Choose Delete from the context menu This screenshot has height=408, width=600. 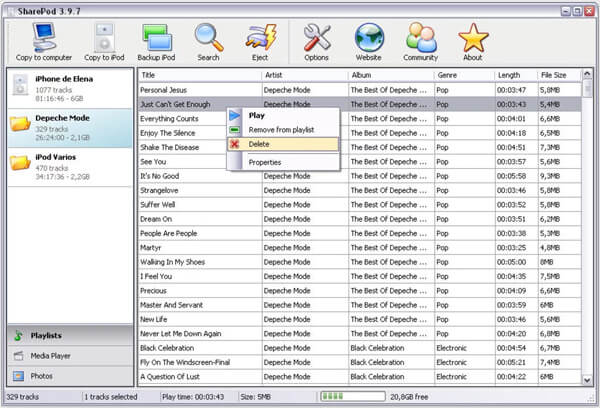coord(283,144)
